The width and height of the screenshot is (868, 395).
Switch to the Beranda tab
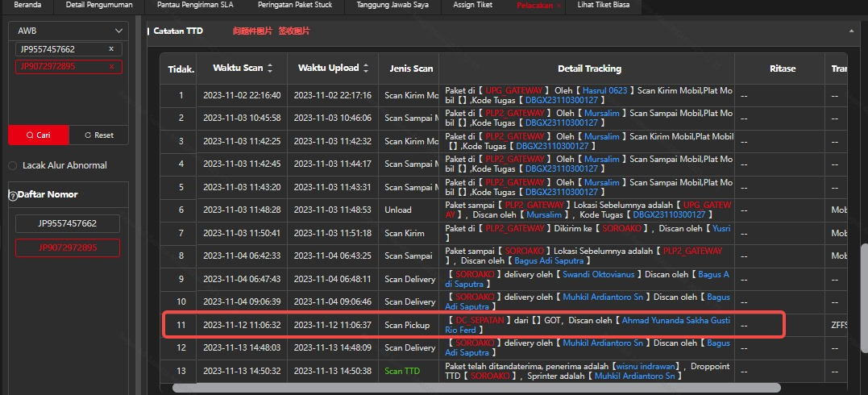click(x=27, y=5)
